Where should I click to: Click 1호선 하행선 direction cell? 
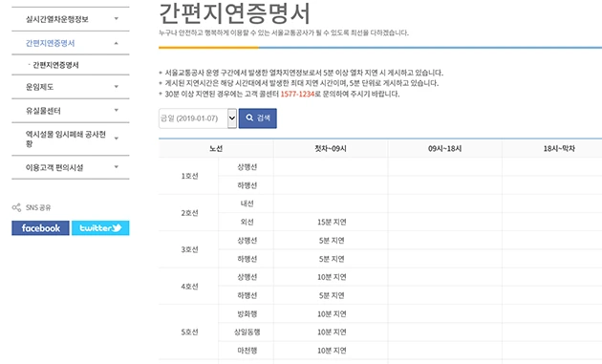coord(247,185)
